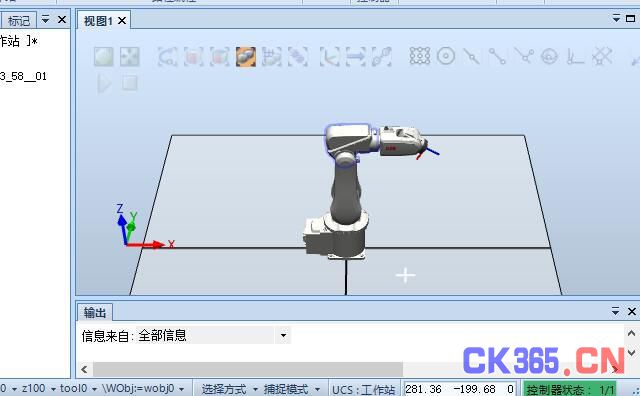Toggle Snap Center circle mode
Image resolution: width=640 pixels, height=396 pixels.
click(x=446, y=56)
